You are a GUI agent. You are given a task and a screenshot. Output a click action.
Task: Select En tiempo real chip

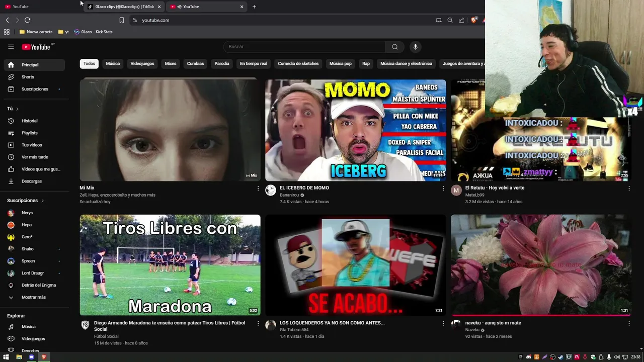pyautogui.click(x=254, y=64)
